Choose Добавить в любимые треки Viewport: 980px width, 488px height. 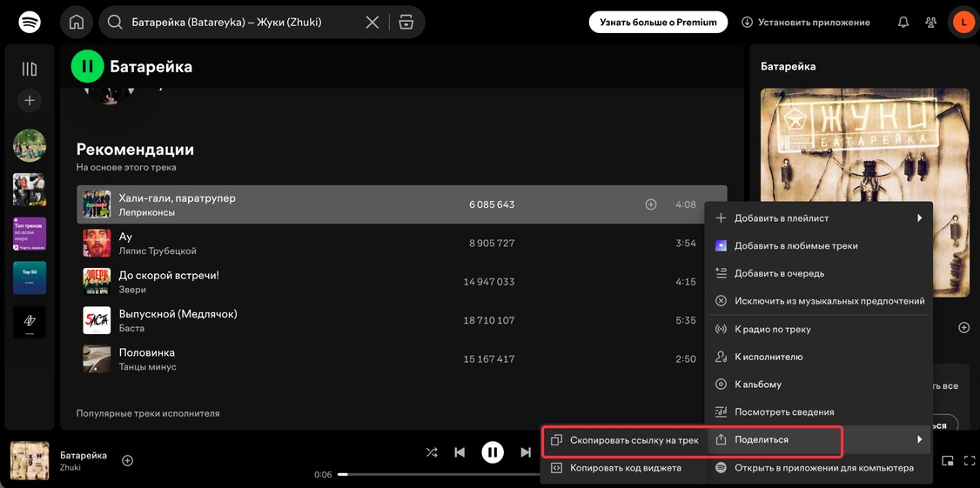tap(819, 246)
